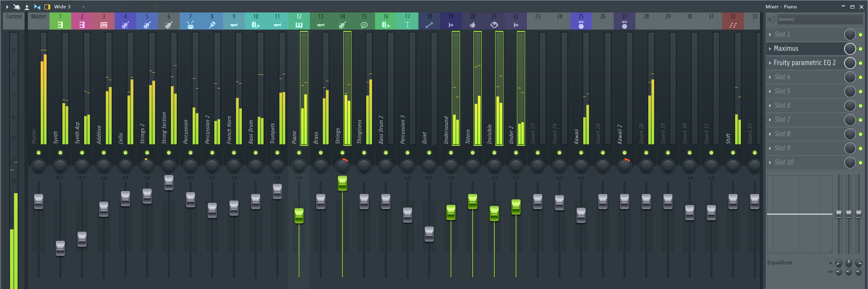Select the Cello track 4 violin icon
Viewport: 868px width, 289px height.
[x=125, y=25]
